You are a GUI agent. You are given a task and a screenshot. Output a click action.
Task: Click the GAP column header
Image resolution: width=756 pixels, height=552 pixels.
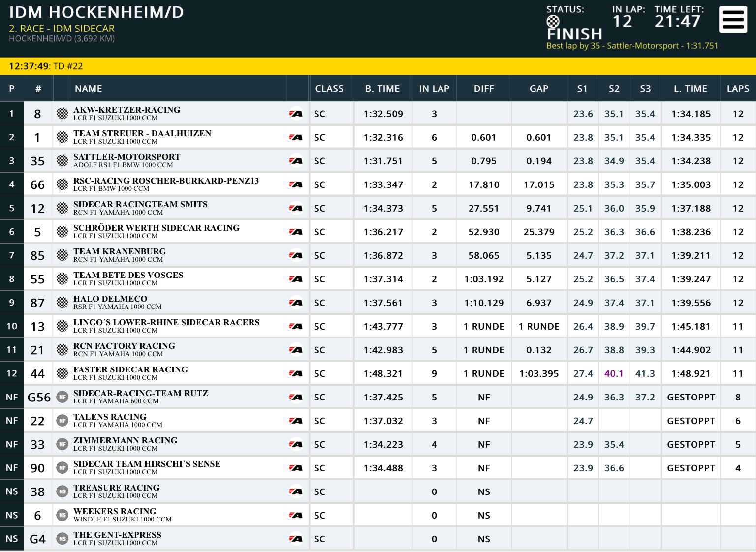[539, 89]
